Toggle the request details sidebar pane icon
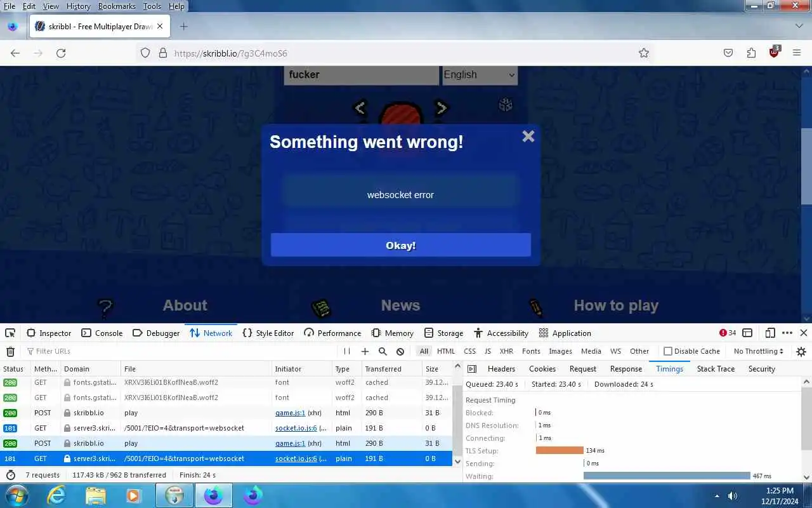The width and height of the screenshot is (812, 508). click(472, 369)
